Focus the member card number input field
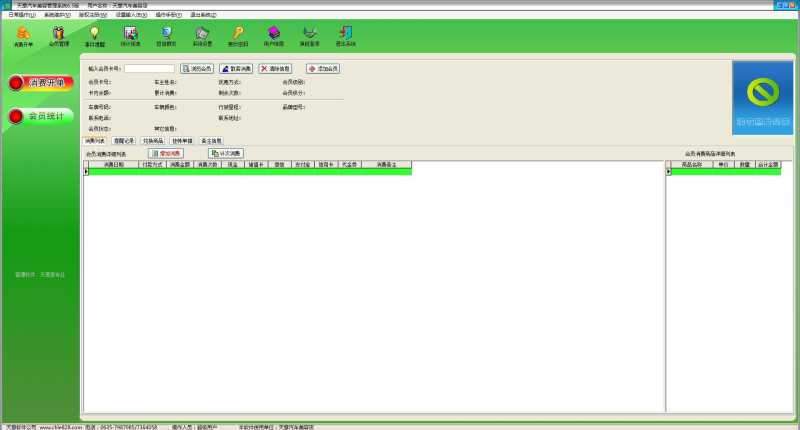Image resolution: width=800 pixels, height=430 pixels. pyautogui.click(x=149, y=68)
